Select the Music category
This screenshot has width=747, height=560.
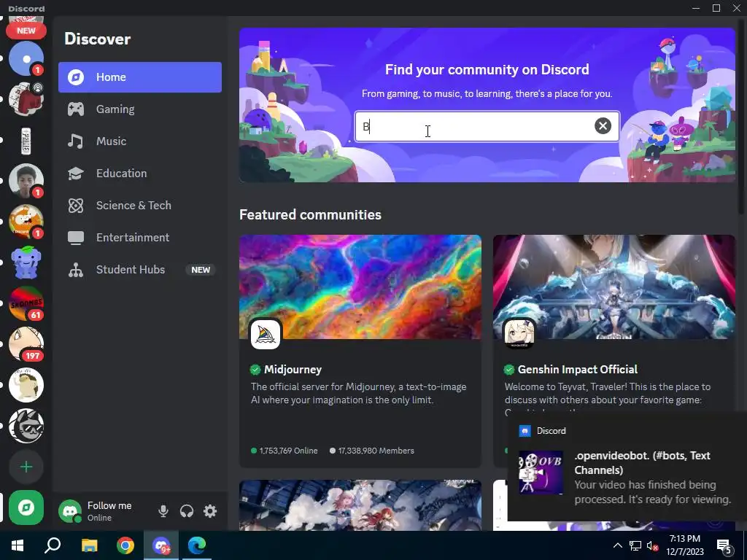click(x=139, y=141)
